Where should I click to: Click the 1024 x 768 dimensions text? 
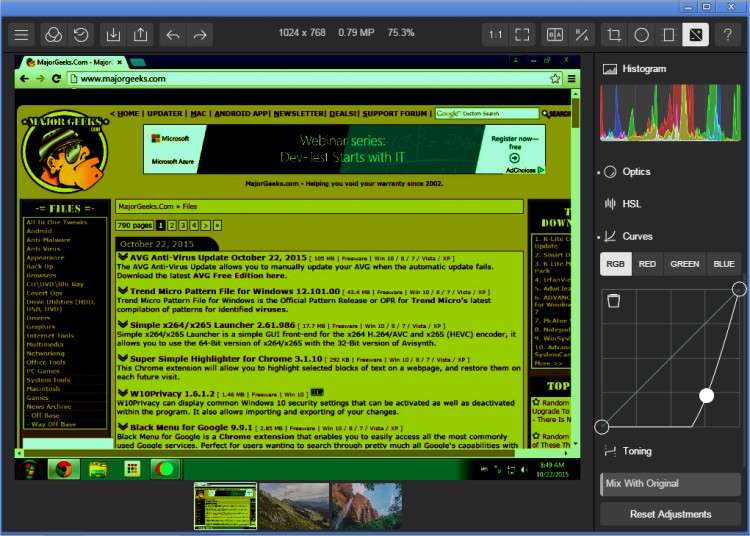[x=302, y=33]
